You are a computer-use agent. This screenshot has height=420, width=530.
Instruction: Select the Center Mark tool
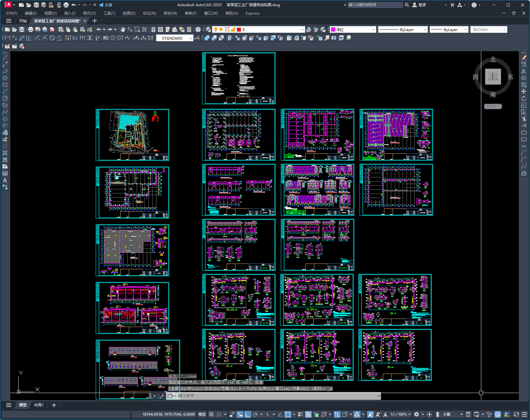tap(113, 38)
